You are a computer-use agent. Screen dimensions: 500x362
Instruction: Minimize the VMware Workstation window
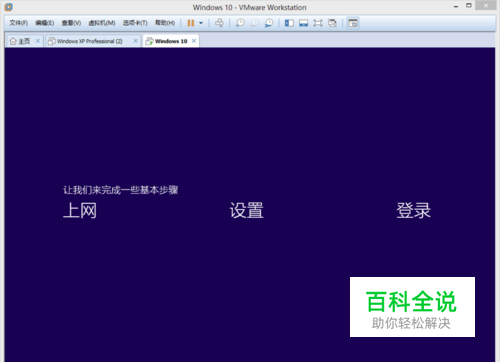click(456, 6)
